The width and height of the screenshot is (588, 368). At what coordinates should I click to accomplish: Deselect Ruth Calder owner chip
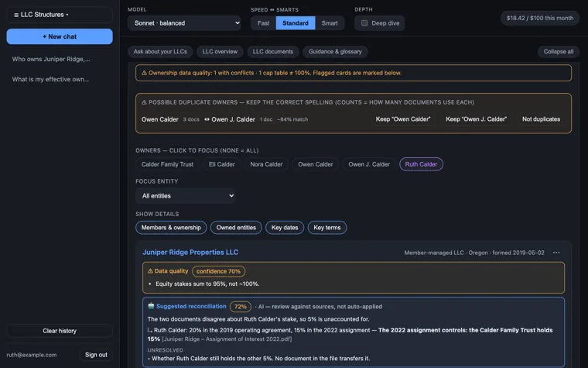click(x=421, y=164)
